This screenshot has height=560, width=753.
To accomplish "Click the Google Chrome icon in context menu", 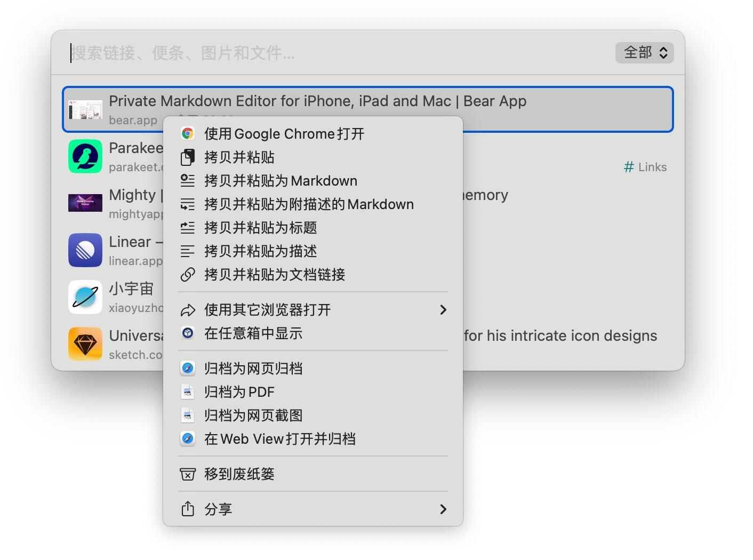I will point(188,134).
